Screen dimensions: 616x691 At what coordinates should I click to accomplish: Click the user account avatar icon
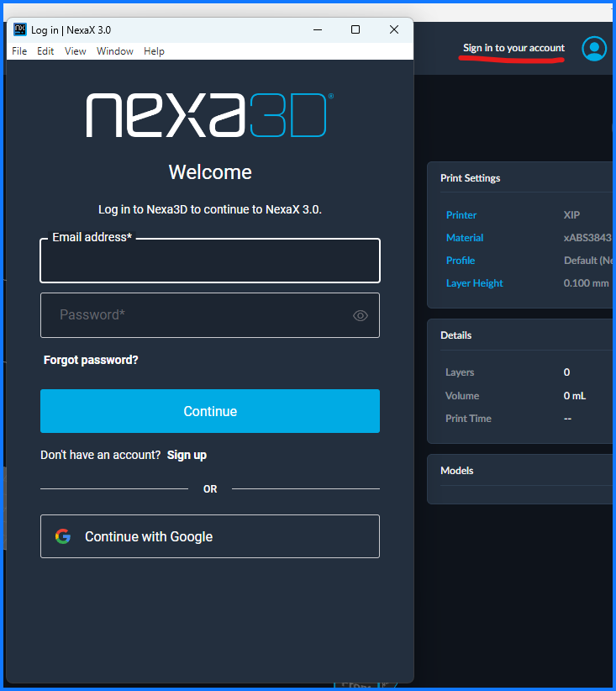coord(594,49)
